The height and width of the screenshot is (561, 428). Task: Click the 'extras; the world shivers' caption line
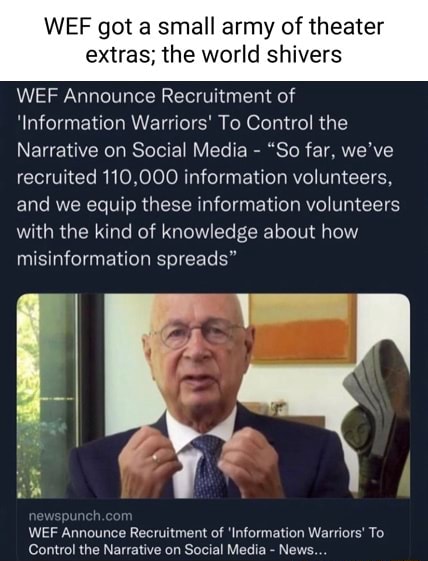pyautogui.click(x=214, y=55)
